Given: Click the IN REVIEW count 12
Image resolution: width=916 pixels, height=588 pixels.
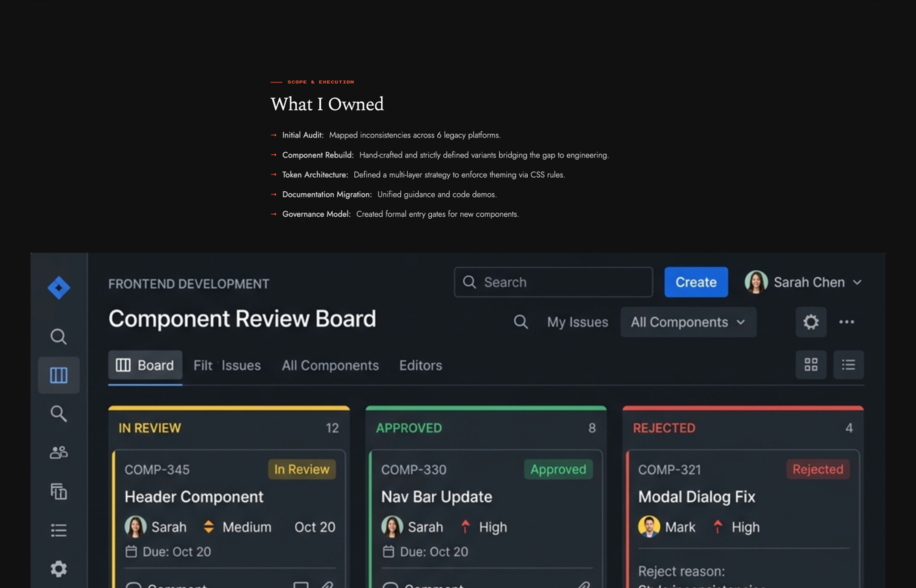Looking at the screenshot, I should [x=332, y=428].
